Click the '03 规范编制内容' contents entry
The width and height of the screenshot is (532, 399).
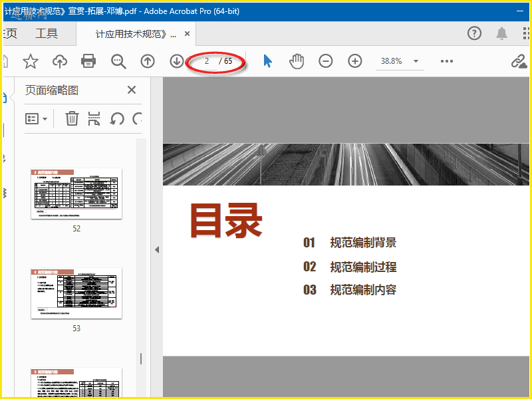pos(350,290)
